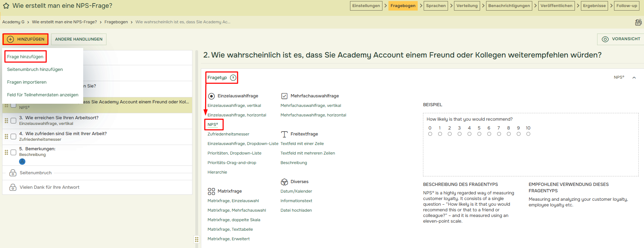This screenshot has height=248, width=644.
Task: Select rating 10 in the NPS example
Action: 528,134
